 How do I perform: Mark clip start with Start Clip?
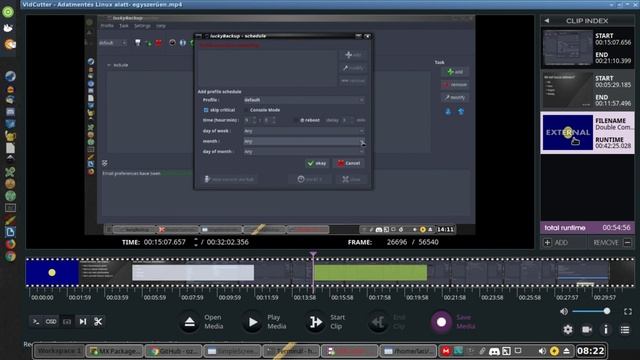(316, 322)
